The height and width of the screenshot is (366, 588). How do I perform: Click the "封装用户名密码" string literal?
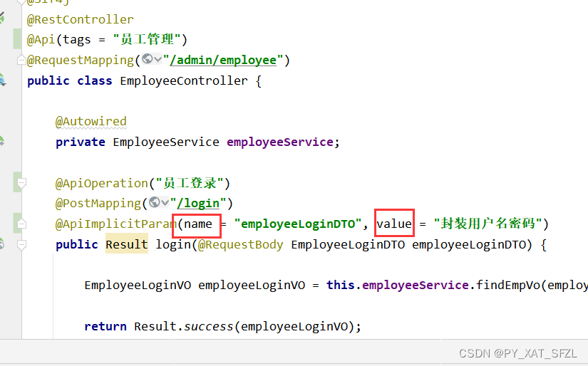488,224
